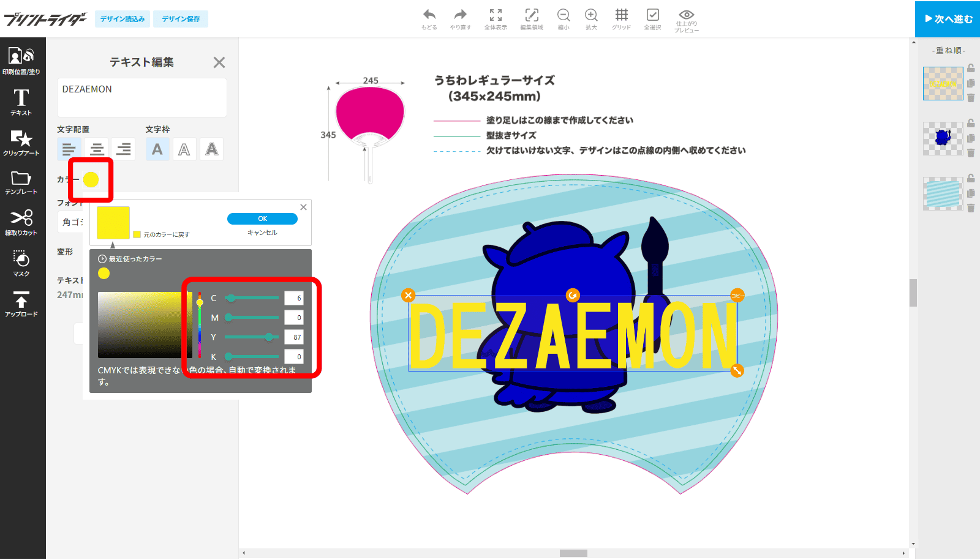
Task: Toggle the グリッド grid display
Action: pos(621,19)
